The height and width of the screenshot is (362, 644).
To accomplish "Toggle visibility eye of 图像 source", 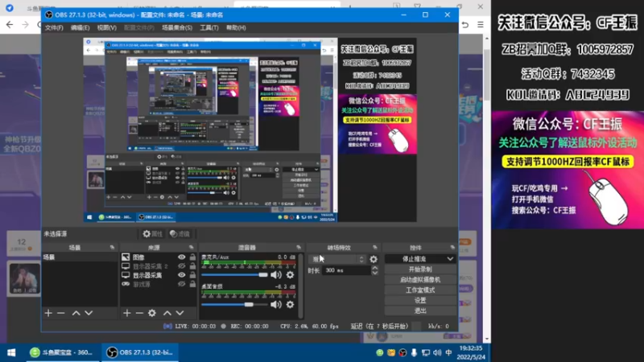I will tap(182, 257).
